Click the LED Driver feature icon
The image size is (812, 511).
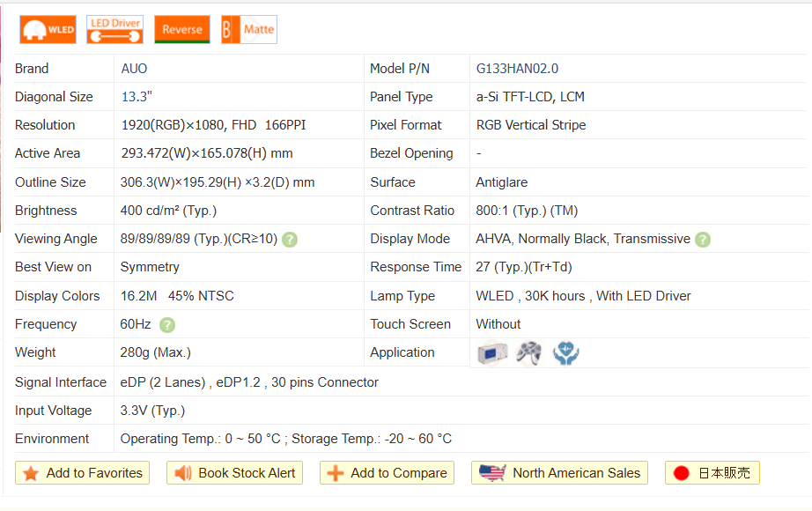pos(115,29)
